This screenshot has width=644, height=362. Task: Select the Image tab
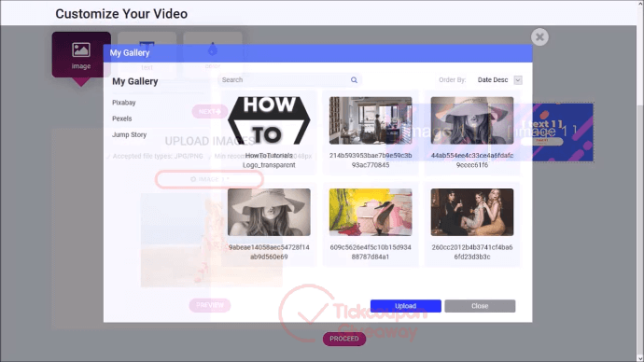81,55
